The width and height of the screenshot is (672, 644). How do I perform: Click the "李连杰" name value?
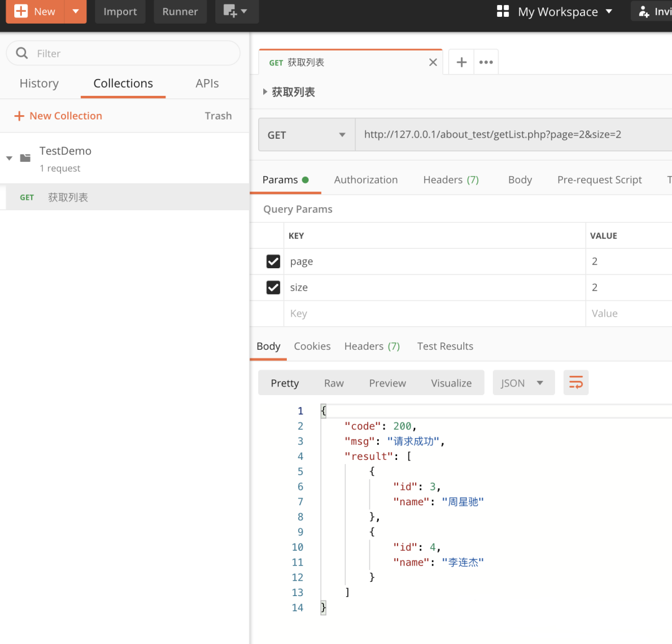coord(462,562)
